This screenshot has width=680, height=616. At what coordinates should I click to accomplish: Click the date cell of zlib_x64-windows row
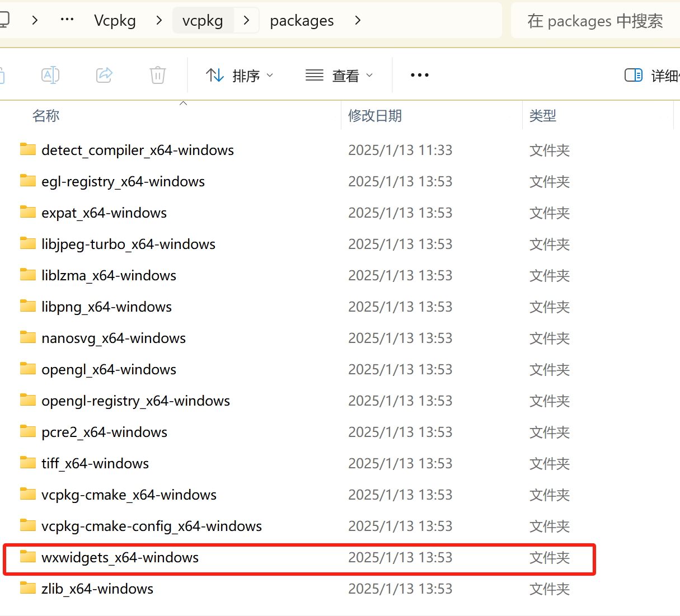coord(400,589)
